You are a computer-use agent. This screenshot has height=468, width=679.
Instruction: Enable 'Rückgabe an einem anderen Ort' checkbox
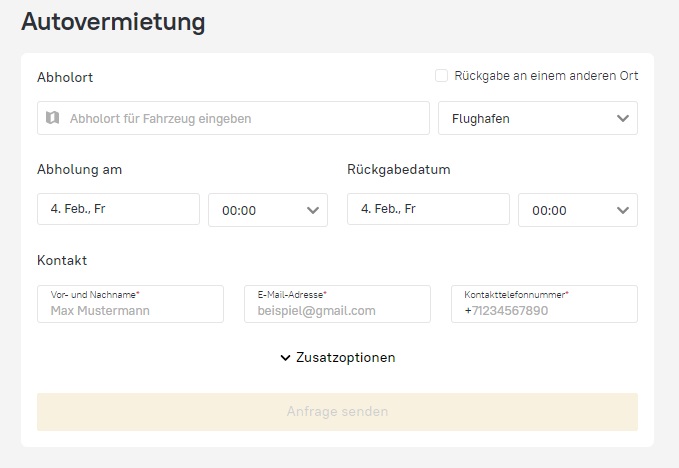[441, 76]
